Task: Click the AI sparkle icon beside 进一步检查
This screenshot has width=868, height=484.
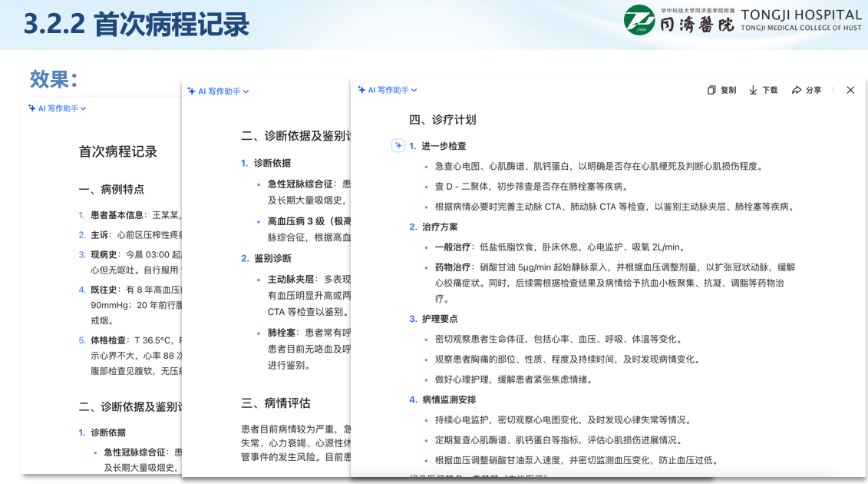Action: tap(398, 146)
